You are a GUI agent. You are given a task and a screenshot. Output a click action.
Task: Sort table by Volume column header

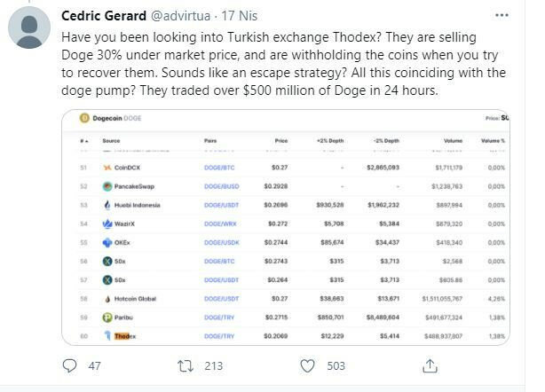[x=454, y=140]
